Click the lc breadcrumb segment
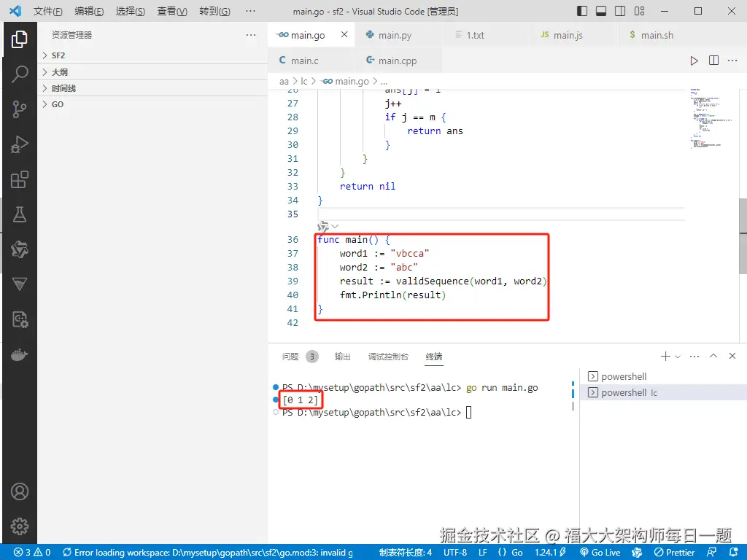The image size is (747, 560). pos(304,82)
